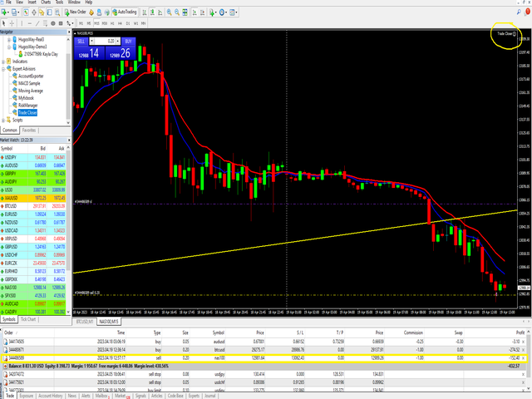Select NAS100 row in Market Watch
Screen dimensions: 532x399
(33, 288)
